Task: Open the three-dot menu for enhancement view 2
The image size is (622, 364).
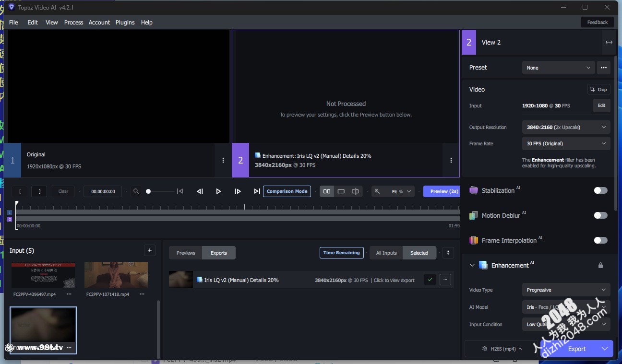Action: (451, 160)
